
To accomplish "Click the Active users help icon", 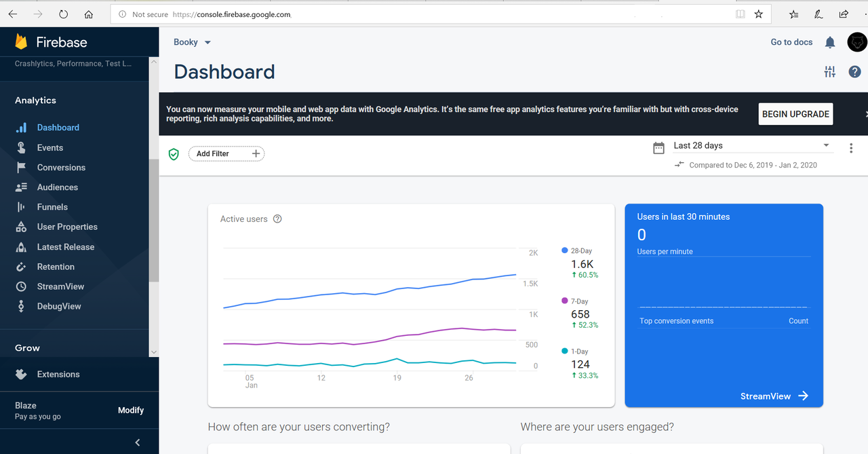I will point(277,219).
